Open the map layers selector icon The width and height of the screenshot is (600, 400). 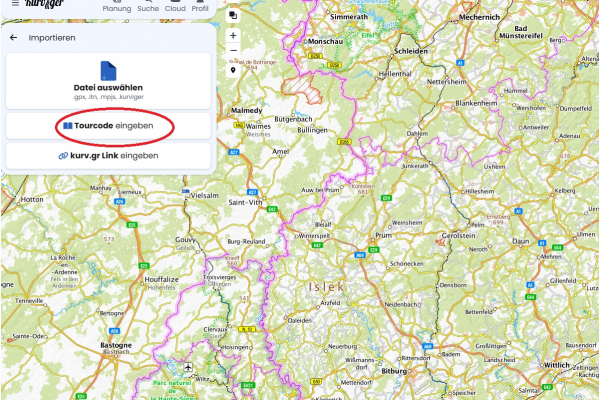[x=233, y=15]
